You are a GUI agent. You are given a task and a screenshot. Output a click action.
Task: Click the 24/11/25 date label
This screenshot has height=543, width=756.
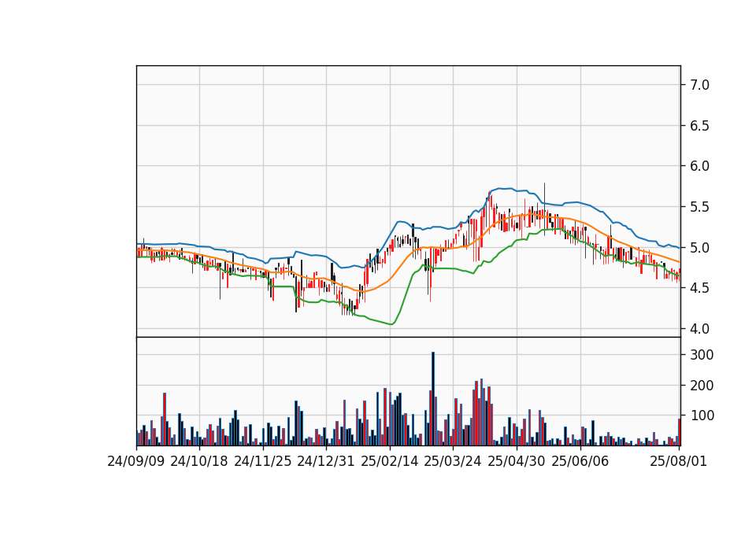pyautogui.click(x=263, y=461)
